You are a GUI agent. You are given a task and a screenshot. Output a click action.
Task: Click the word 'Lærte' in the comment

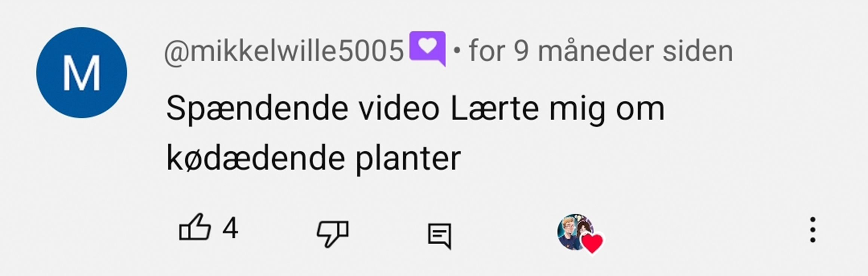click(495, 108)
